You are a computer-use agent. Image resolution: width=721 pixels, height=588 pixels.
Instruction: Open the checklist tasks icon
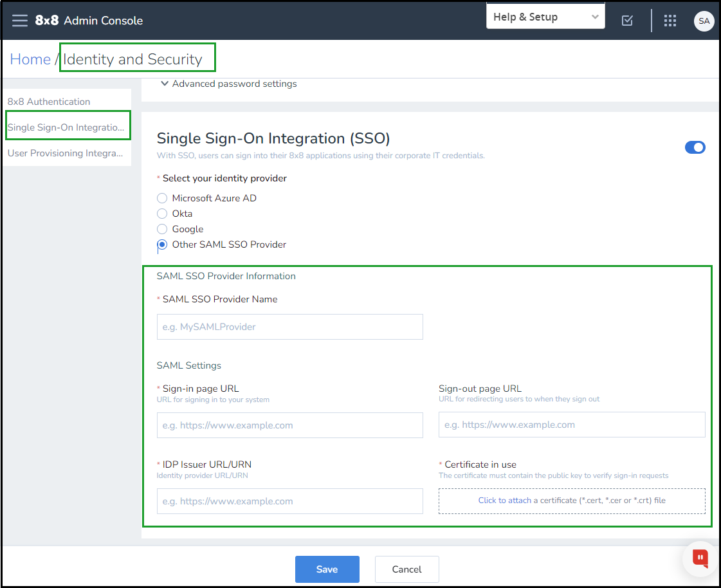(x=627, y=20)
